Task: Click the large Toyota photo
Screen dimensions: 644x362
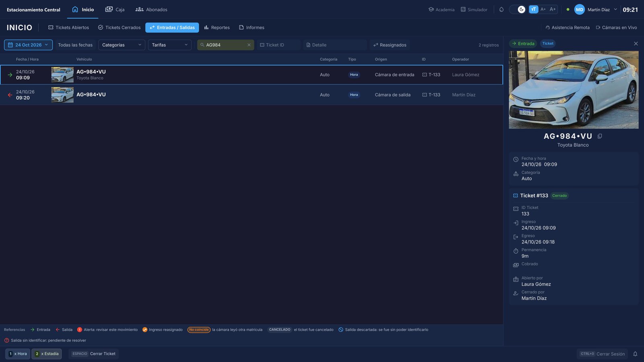Action: [574, 90]
